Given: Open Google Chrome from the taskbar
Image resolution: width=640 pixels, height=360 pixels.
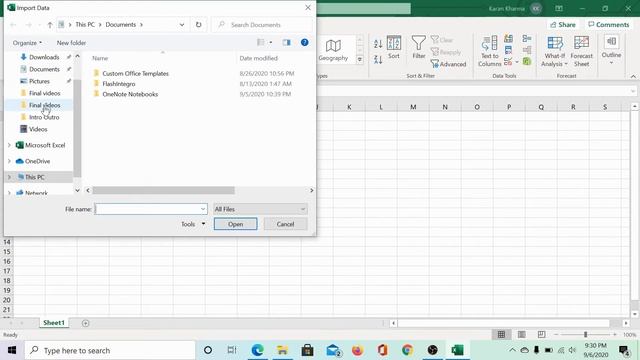Looking at the screenshot, I should point(407,350).
